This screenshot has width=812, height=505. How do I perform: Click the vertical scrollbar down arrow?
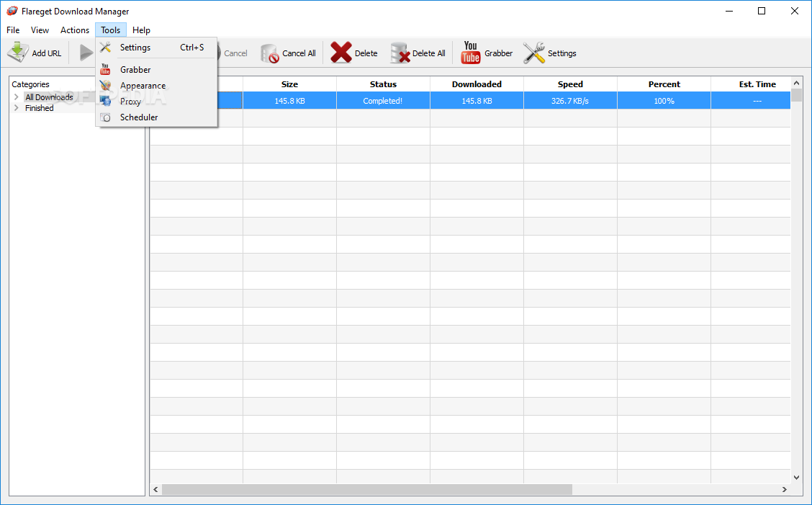[796, 478]
